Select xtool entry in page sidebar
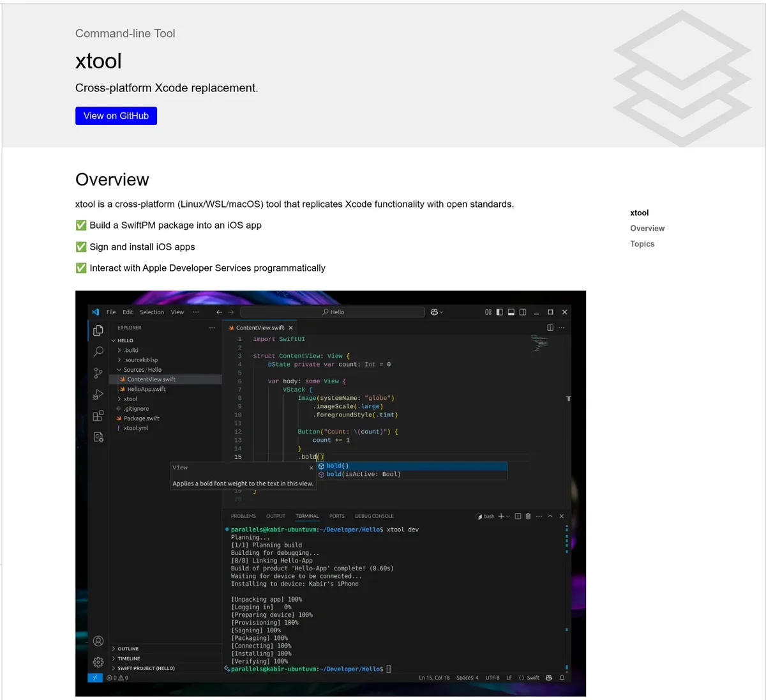 tap(639, 213)
